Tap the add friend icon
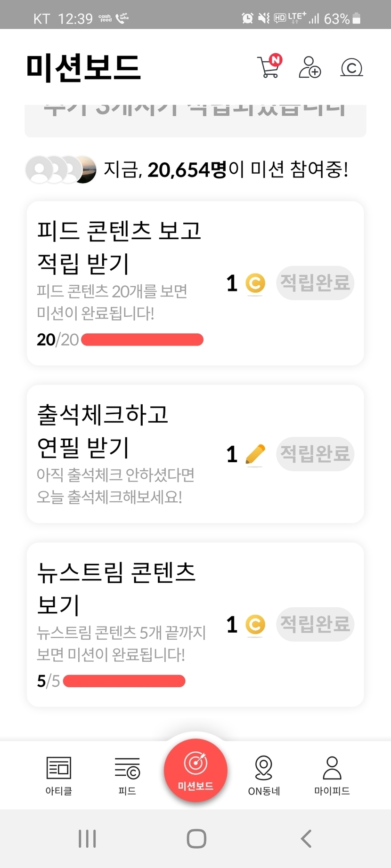391x868 pixels. coord(310,67)
